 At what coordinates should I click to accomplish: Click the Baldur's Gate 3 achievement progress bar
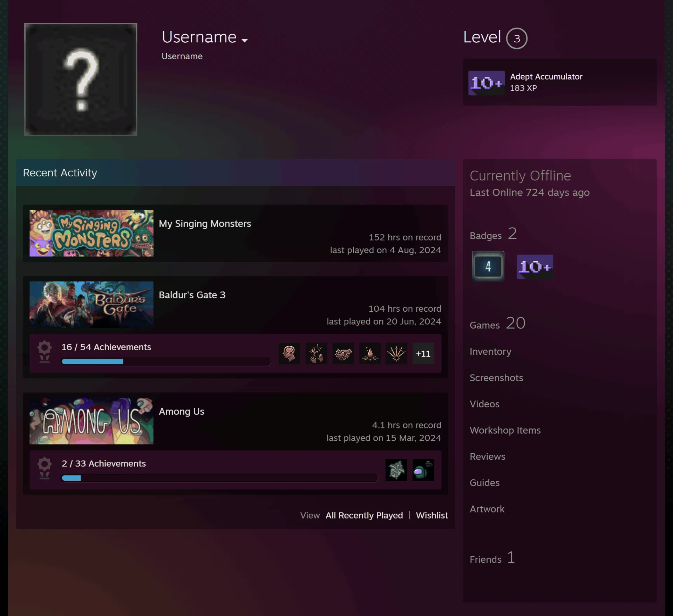click(166, 361)
